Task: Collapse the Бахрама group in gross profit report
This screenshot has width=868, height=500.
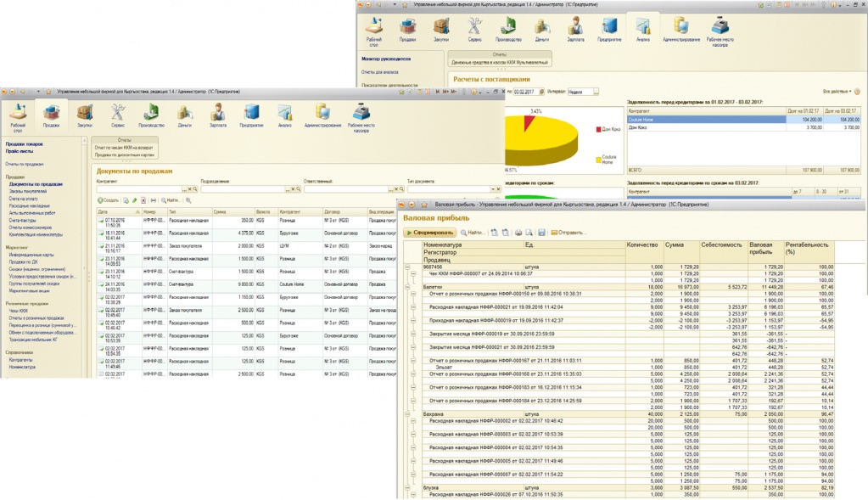Action: tap(407, 414)
